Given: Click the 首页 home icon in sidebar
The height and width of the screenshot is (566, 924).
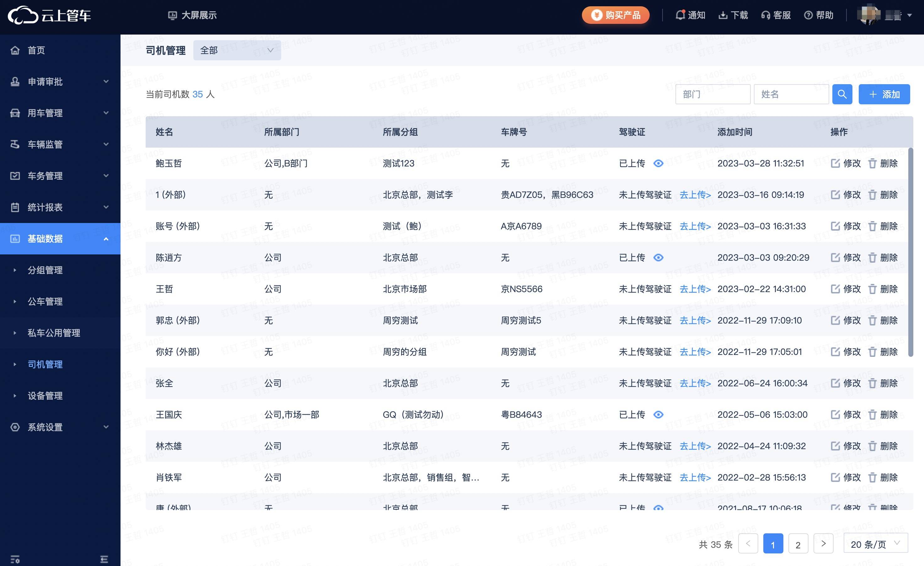Looking at the screenshot, I should pyautogui.click(x=15, y=50).
